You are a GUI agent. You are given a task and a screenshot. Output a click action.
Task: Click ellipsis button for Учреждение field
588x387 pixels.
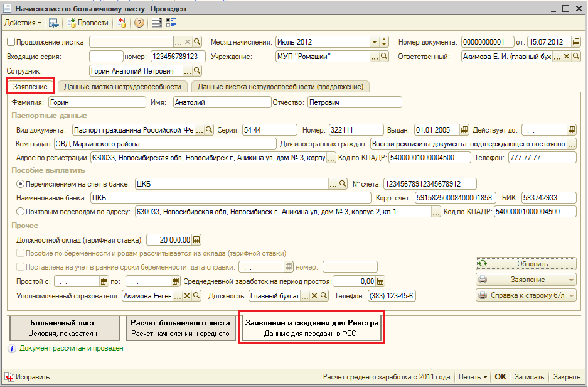(374, 57)
